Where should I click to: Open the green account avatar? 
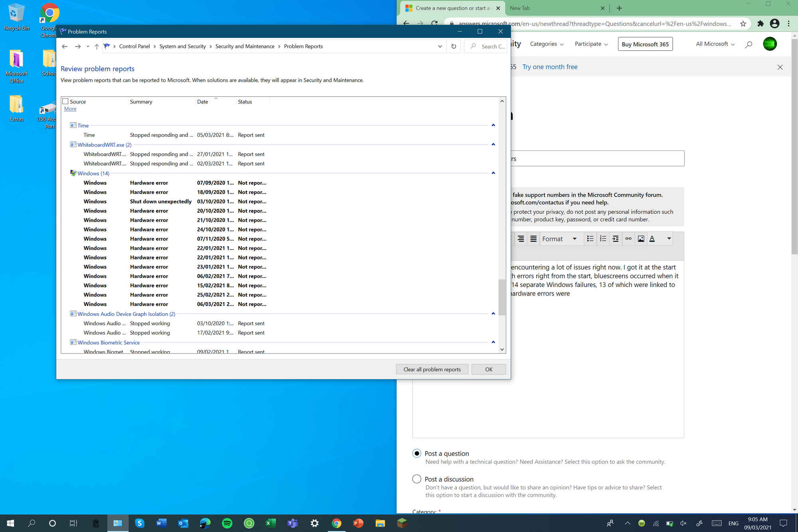(x=770, y=44)
